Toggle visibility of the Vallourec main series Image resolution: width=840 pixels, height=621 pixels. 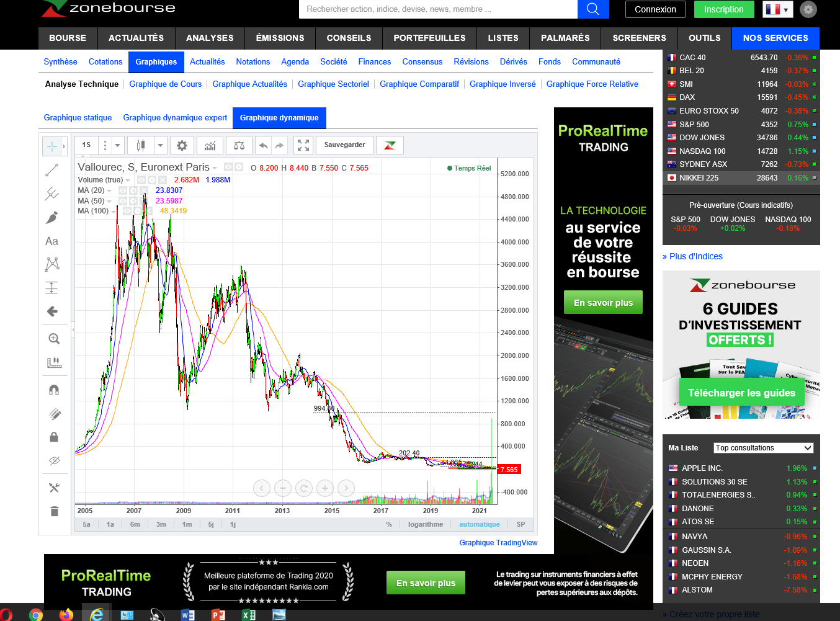click(228, 168)
